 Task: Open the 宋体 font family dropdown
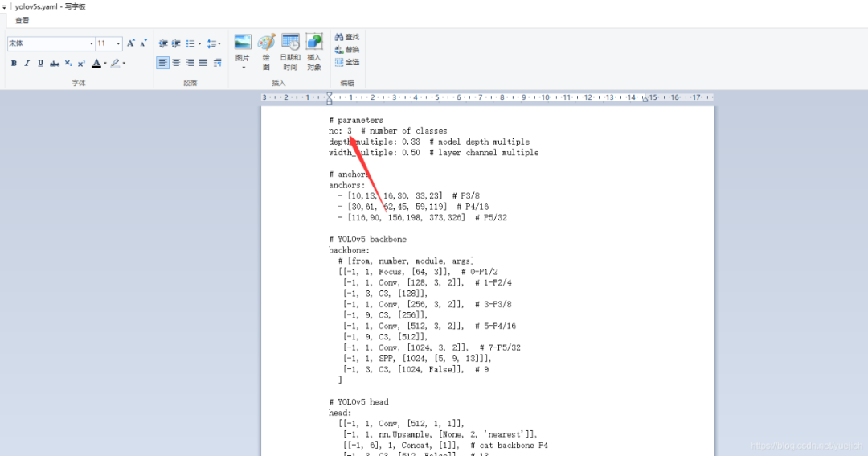(x=92, y=43)
